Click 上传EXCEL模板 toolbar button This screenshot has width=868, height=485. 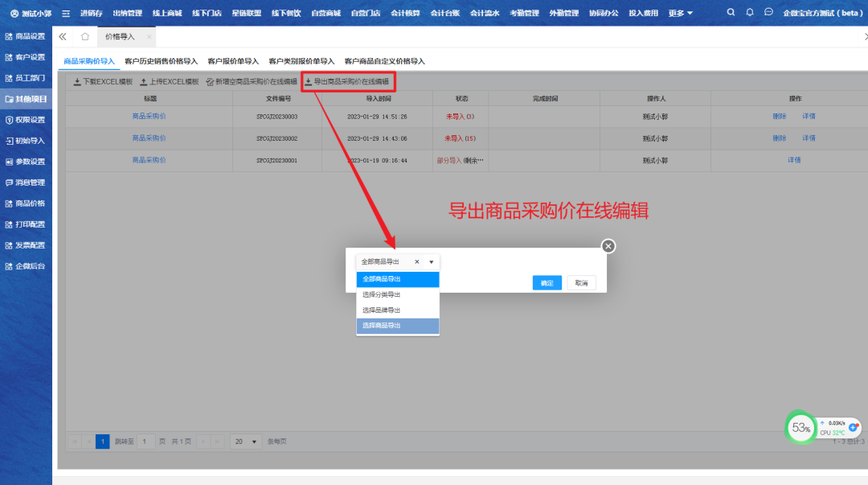[169, 82]
